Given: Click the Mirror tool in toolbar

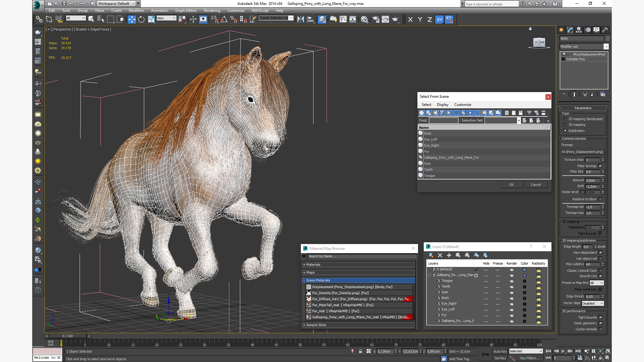Looking at the screenshot, I should 301,19.
